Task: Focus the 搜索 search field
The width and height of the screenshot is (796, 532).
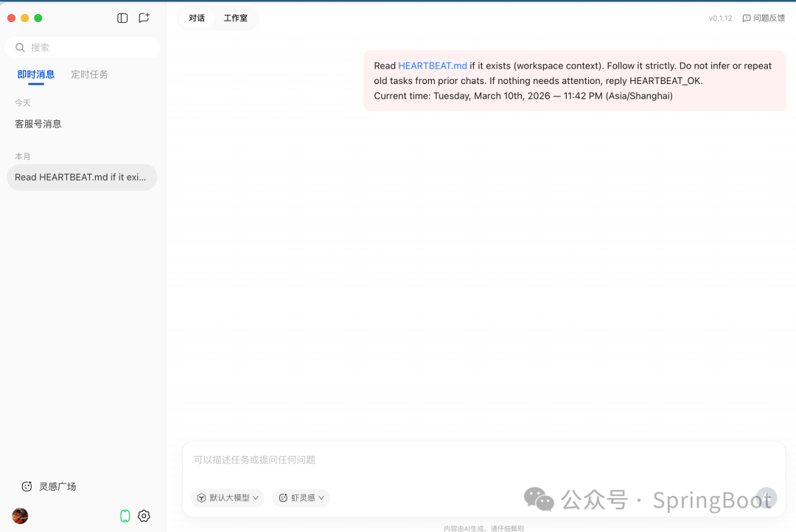Action: pyautogui.click(x=83, y=48)
